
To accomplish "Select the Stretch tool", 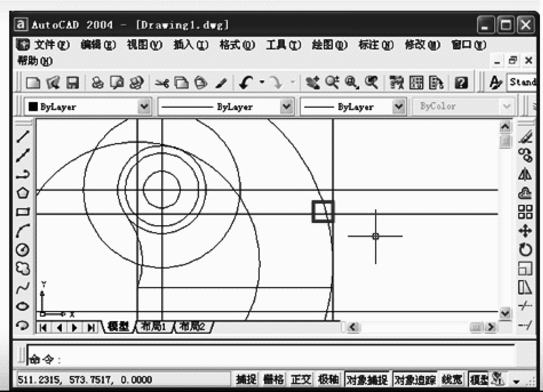I will point(525,287).
